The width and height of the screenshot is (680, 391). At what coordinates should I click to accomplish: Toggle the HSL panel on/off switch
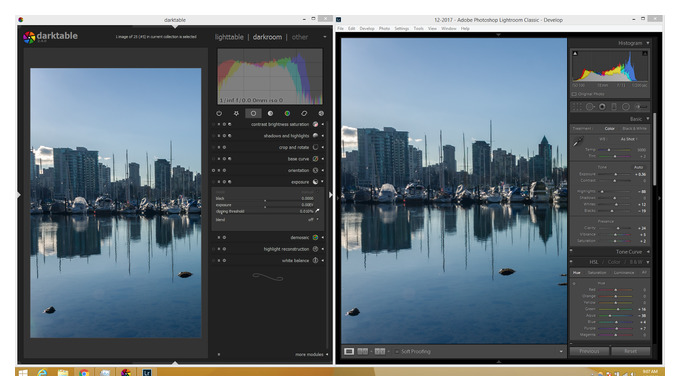[571, 261]
